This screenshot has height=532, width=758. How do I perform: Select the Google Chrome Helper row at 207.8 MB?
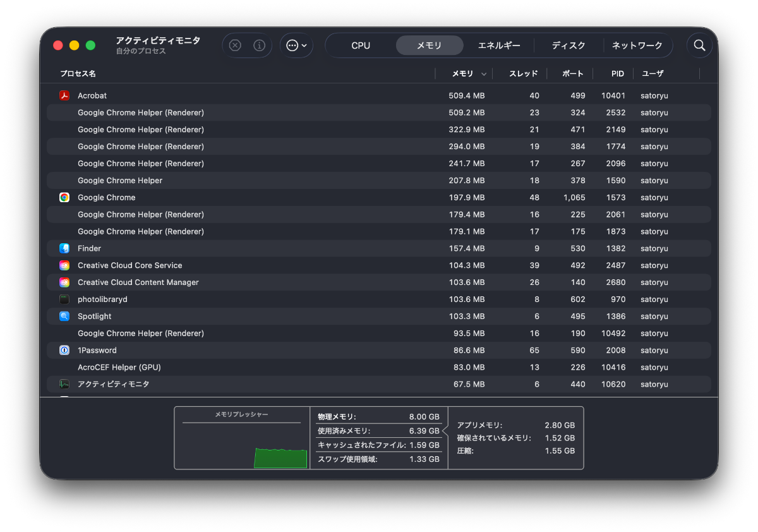tap(379, 181)
